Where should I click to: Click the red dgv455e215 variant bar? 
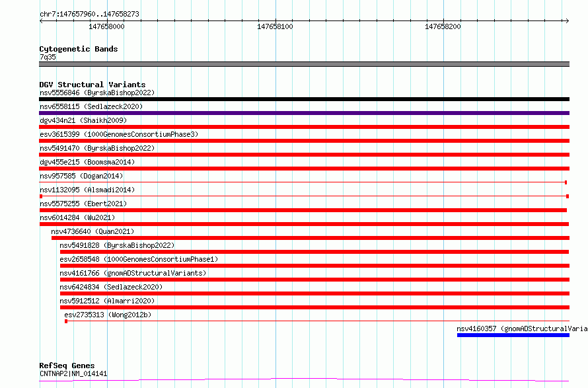pyautogui.click(x=304, y=169)
